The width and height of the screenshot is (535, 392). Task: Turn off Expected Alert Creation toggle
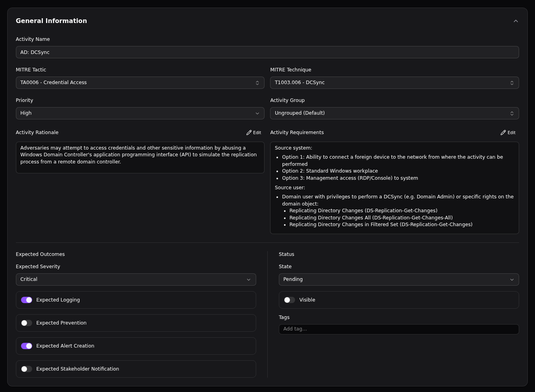pos(27,346)
